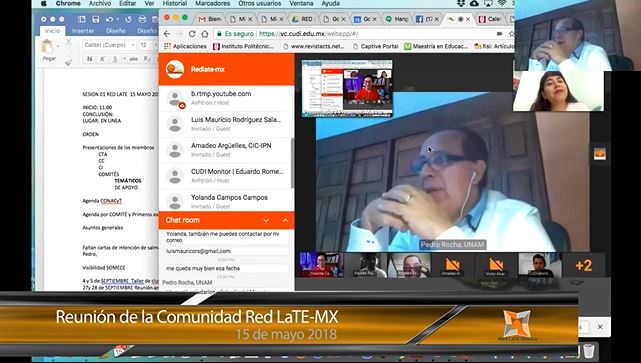641x363 pixels.
Task: Open the Calibri (Cuerpo) font dropdown
Action: tap(110, 45)
